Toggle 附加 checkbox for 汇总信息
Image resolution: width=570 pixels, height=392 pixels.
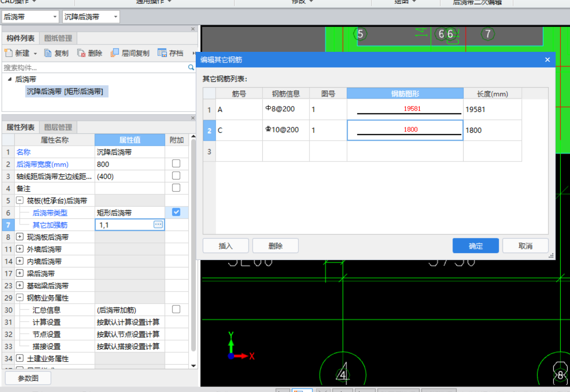(x=176, y=309)
